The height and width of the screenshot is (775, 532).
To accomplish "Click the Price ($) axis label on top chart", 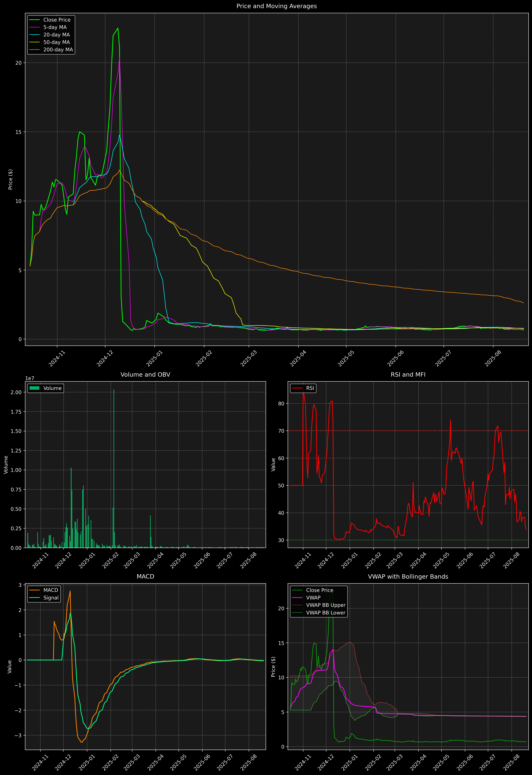I will 11,179.
